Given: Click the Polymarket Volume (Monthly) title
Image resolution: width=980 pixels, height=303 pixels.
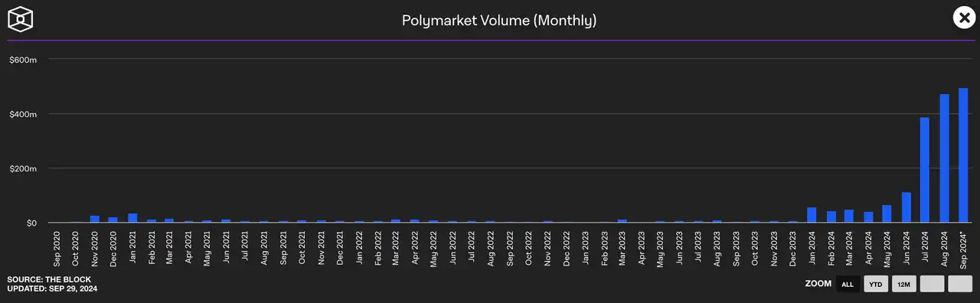Looking at the screenshot, I should click(499, 21).
